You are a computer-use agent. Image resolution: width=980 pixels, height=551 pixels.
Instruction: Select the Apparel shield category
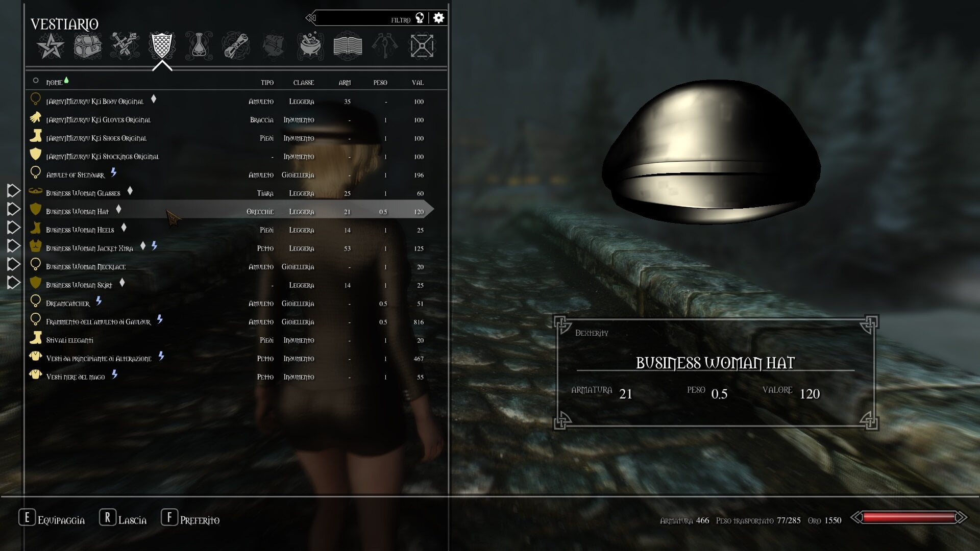(x=162, y=45)
